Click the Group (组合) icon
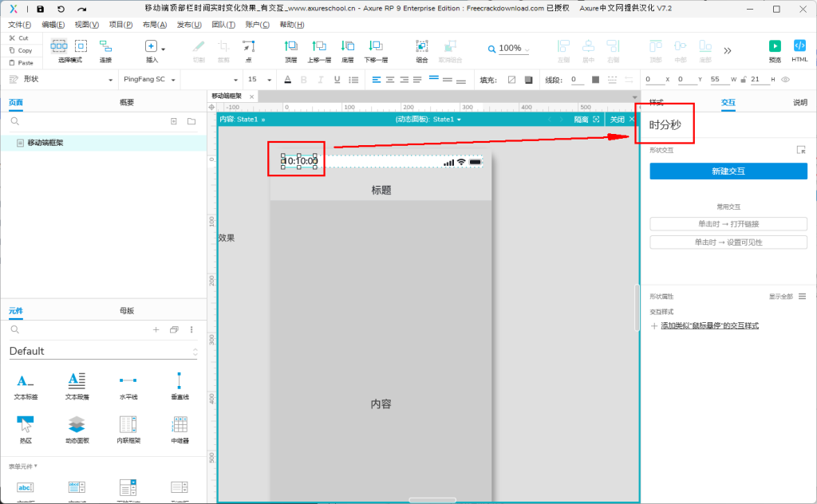 pos(422,46)
